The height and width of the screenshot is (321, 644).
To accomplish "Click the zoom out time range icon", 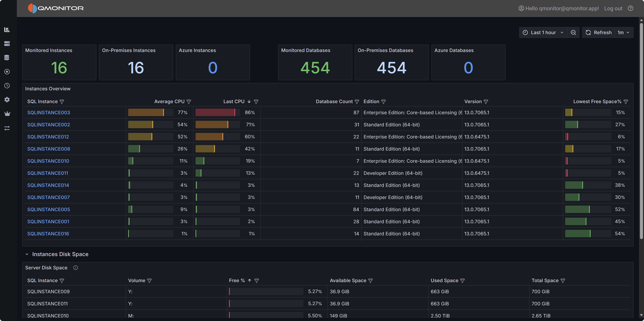I will 573,32.
